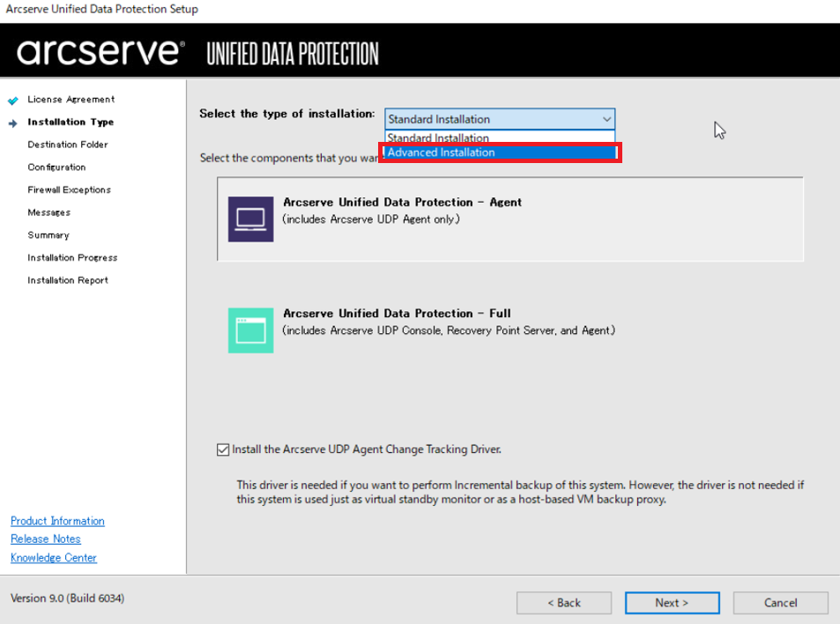The image size is (840, 624).
Task: Click the Firewall Exceptions step
Action: pyautogui.click(x=69, y=189)
